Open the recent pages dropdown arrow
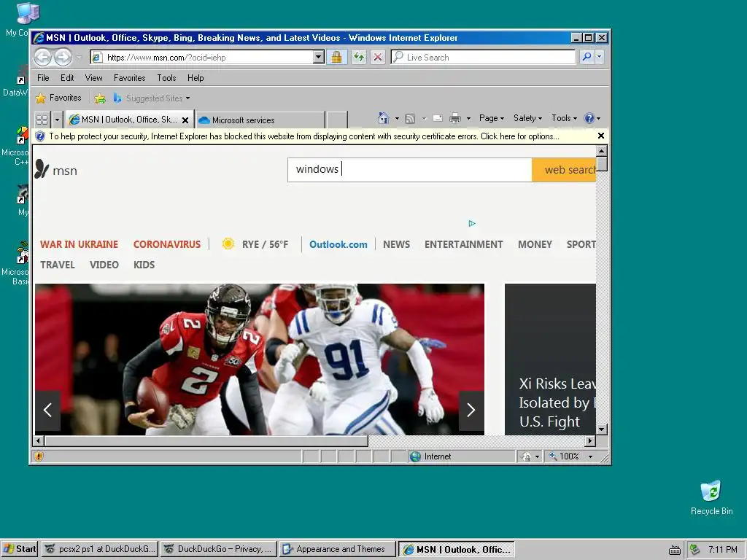Screen dimensions: 747x560 pyautogui.click(x=79, y=58)
